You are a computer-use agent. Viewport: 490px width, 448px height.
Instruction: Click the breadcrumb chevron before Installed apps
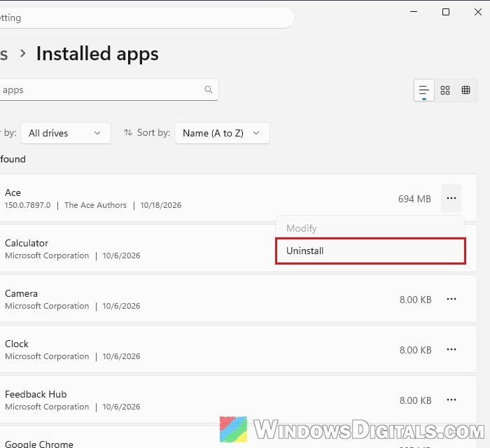coord(22,53)
